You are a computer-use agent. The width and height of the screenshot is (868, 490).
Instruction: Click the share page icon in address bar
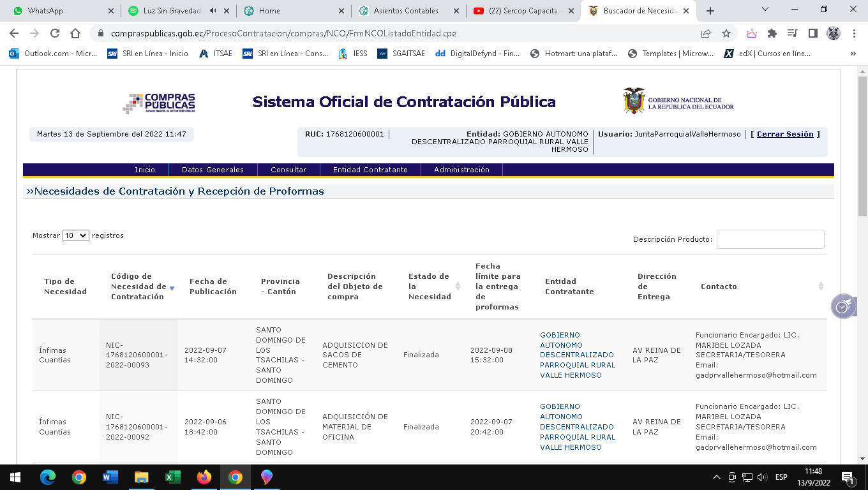pyautogui.click(x=706, y=33)
